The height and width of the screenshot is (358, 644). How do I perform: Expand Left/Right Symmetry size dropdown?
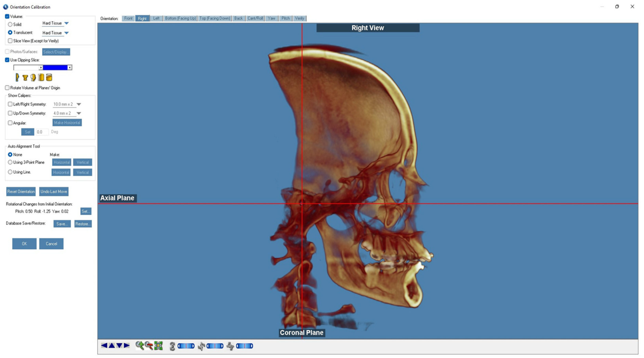(79, 104)
